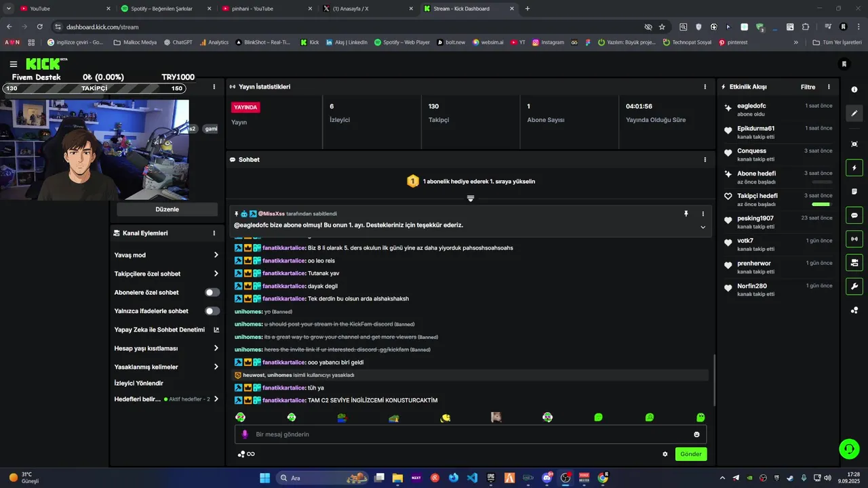This screenshot has height=488, width=868.
Task: Click the fullscreen capture icon in sidebar
Action: (x=854, y=144)
